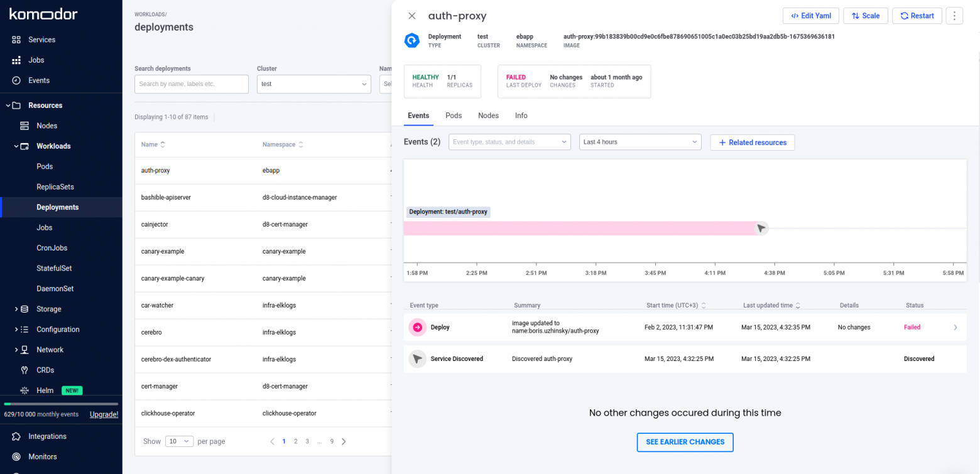Expand the Storage section
980x474 pixels.
coord(16,309)
